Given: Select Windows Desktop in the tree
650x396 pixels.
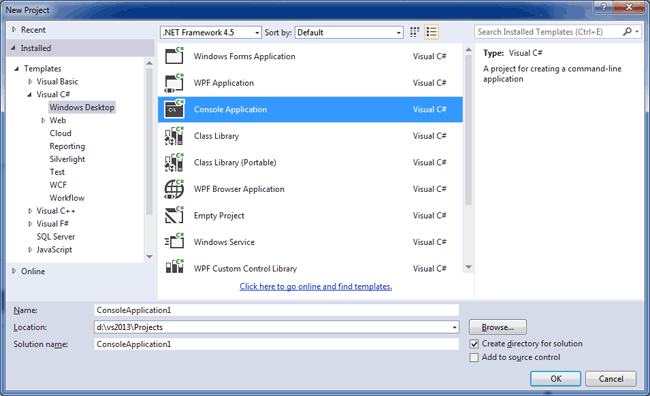Looking at the screenshot, I should click(x=82, y=107).
